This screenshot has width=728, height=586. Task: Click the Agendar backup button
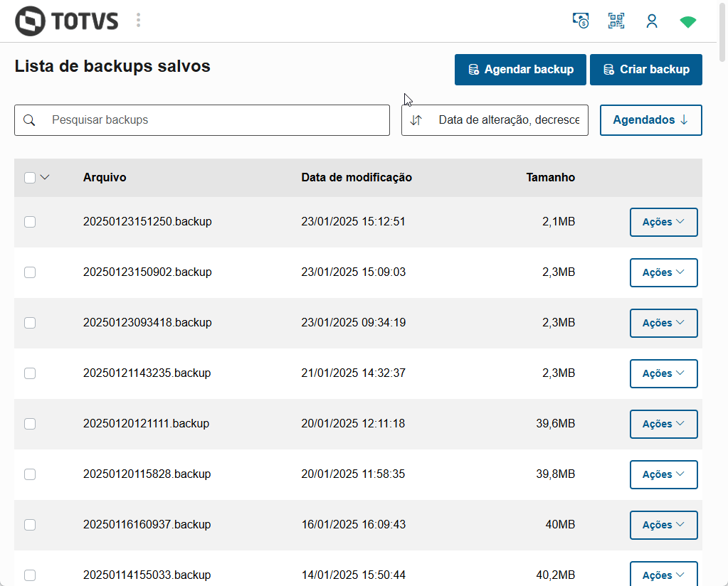tap(520, 70)
